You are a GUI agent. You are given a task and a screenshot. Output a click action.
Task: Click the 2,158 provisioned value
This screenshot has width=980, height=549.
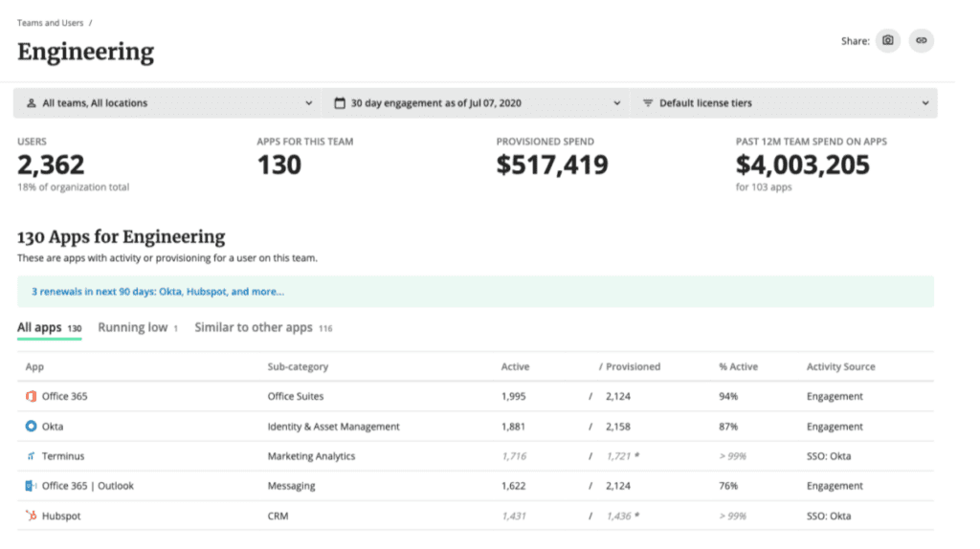click(618, 427)
